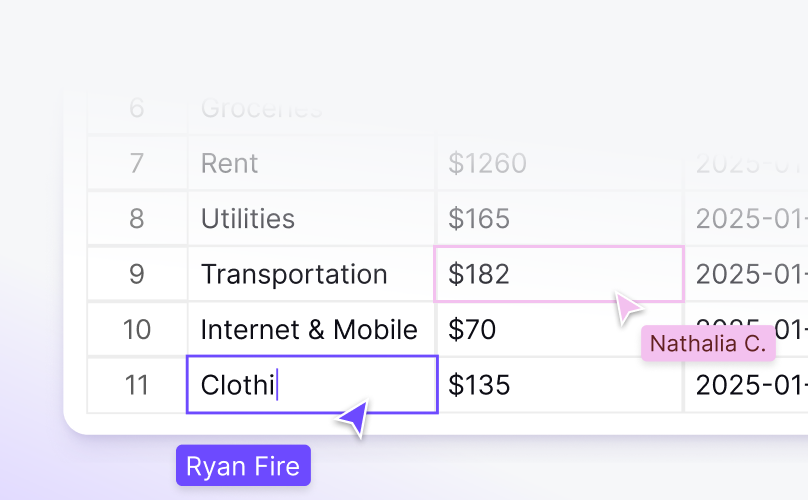This screenshot has width=808, height=500.
Task: Click the row 8 number header
Action: pos(137,219)
